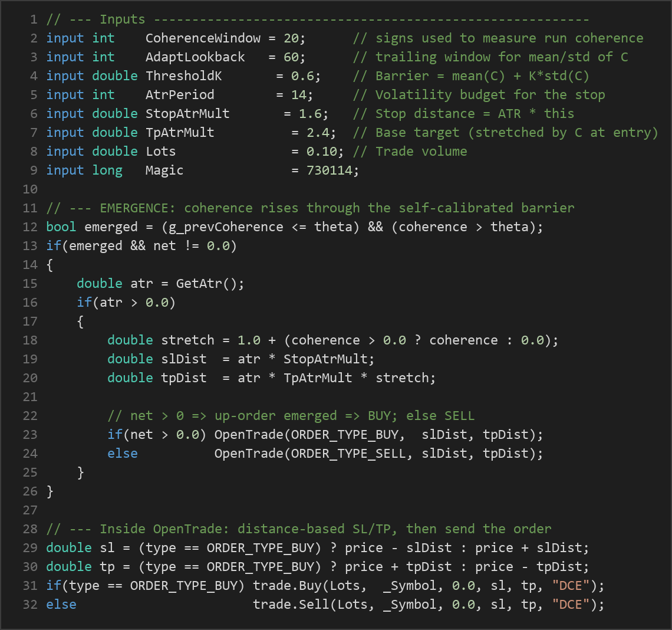This screenshot has height=630, width=672.
Task: Click the TpAtrMult variable on line 7
Action: click(x=180, y=133)
